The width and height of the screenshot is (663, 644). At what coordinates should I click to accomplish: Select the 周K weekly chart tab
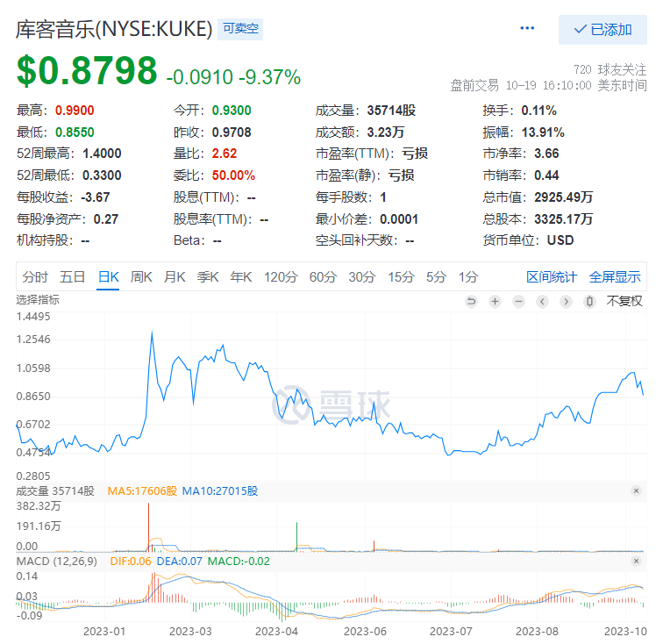tap(141, 277)
